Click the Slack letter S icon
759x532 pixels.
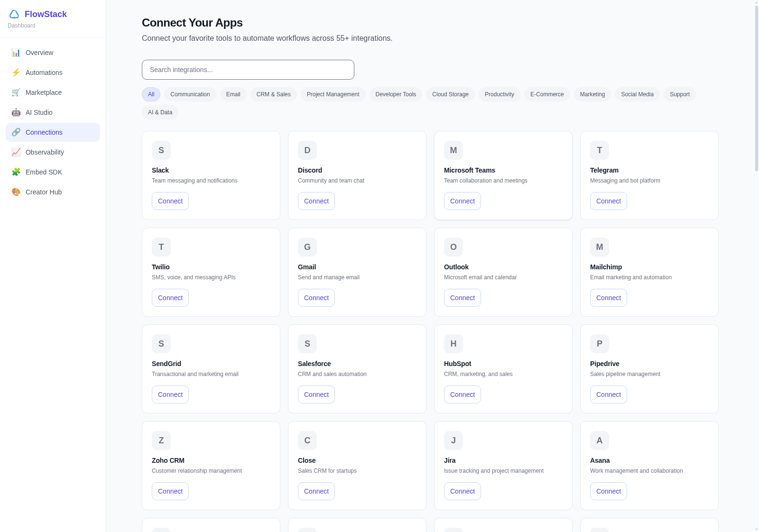click(x=161, y=150)
